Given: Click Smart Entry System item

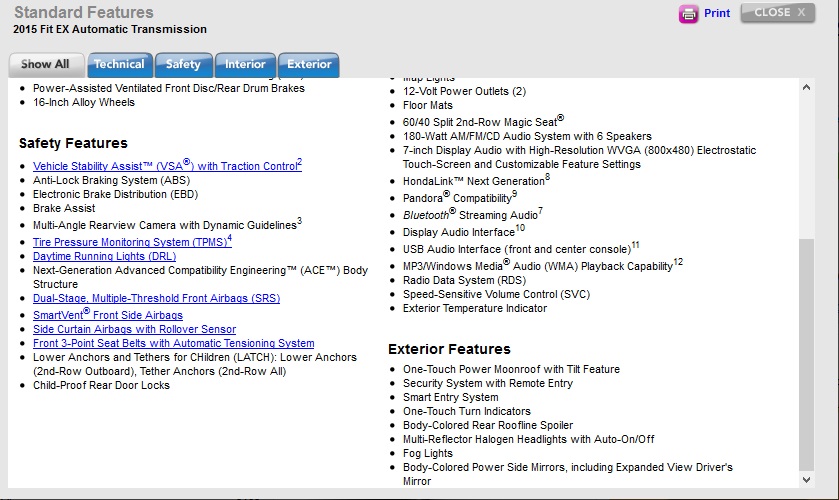Looking at the screenshot, I should click(451, 397).
